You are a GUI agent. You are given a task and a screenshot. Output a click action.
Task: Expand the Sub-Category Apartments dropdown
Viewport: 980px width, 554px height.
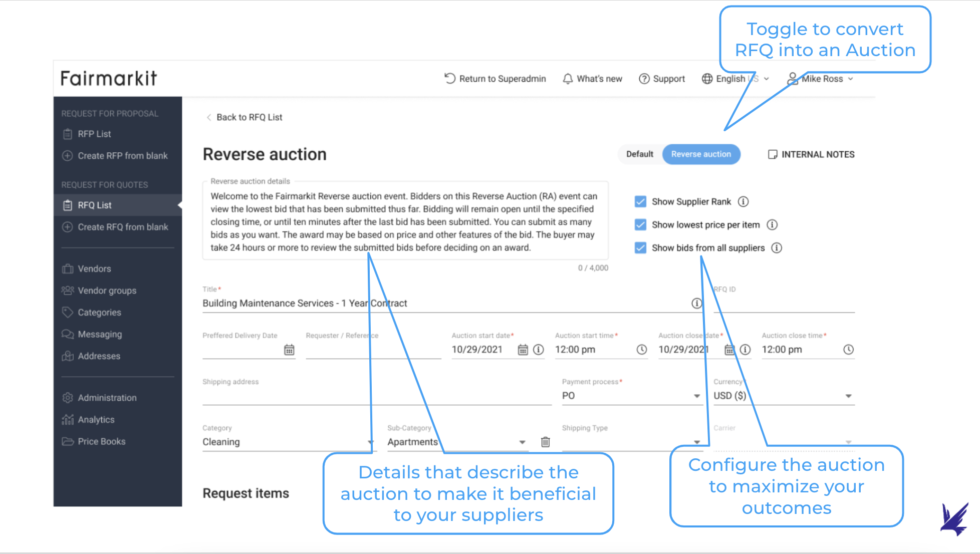522,442
